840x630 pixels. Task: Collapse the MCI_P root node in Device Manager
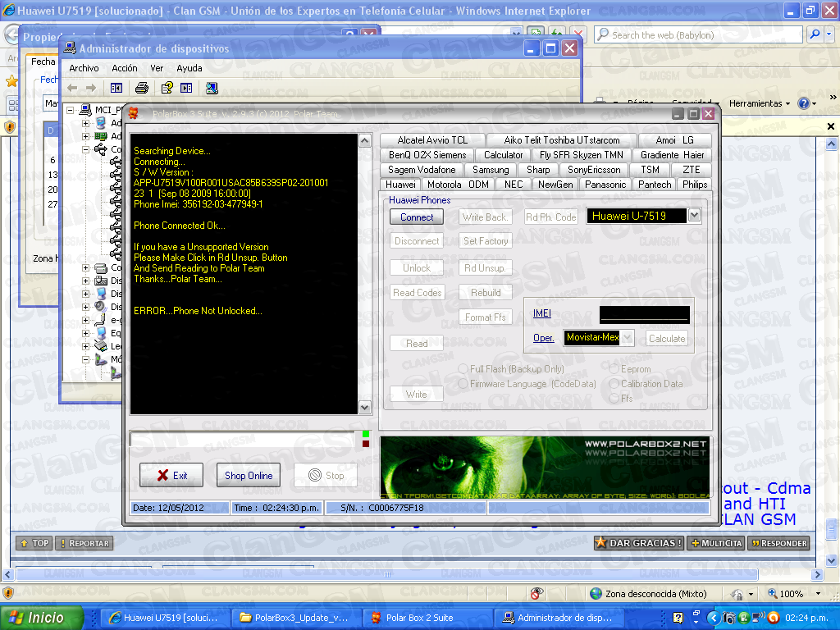click(71, 110)
